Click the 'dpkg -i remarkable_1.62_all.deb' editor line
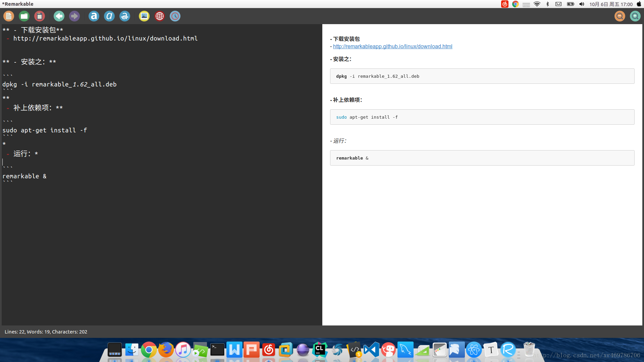The image size is (644, 362). coord(59,84)
